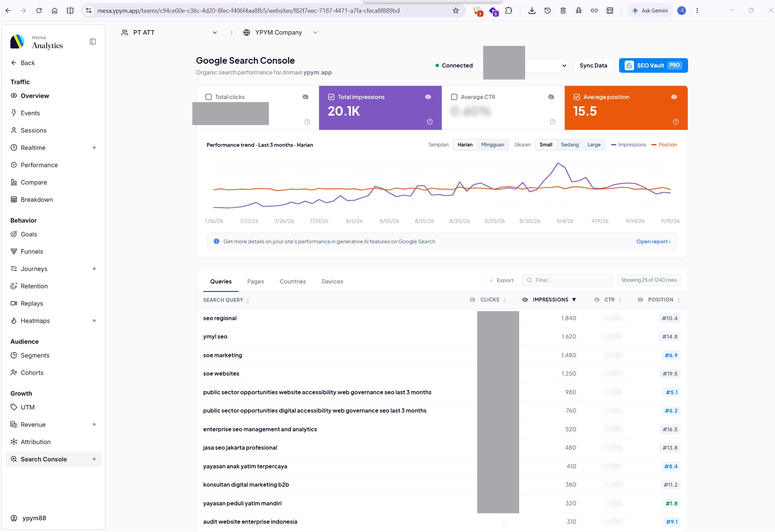The height and width of the screenshot is (532, 775).
Task: Uncheck the Average position checkbox
Action: coord(577,97)
